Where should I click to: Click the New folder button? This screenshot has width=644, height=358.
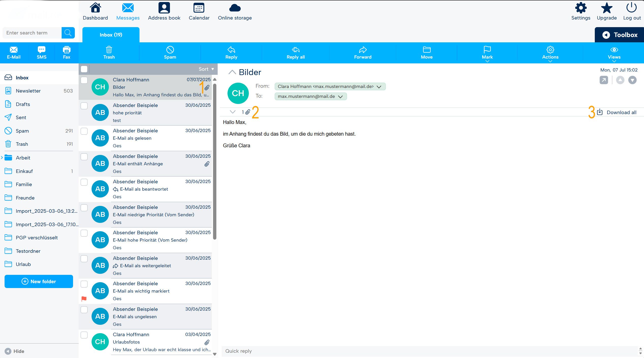click(x=39, y=281)
